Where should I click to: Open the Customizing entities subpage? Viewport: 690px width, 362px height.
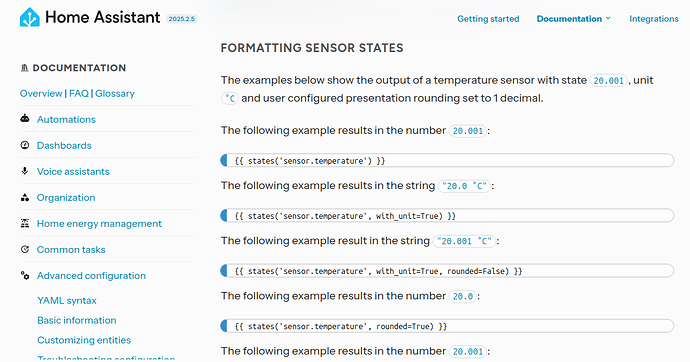click(84, 340)
